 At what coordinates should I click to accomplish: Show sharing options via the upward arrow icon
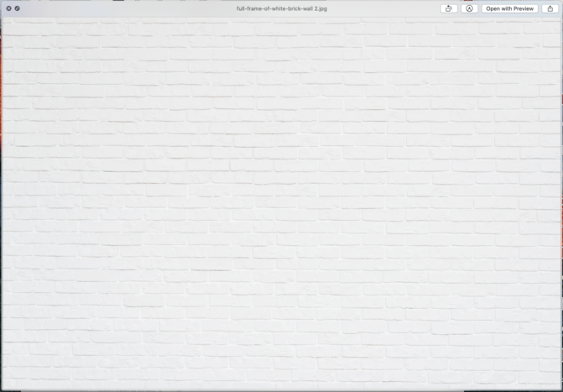[x=550, y=8]
